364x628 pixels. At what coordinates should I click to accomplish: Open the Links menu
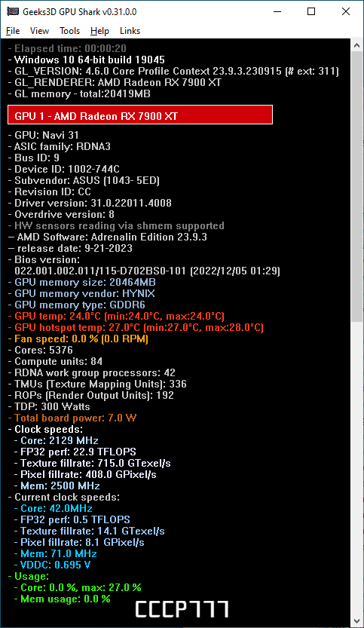coord(130,31)
